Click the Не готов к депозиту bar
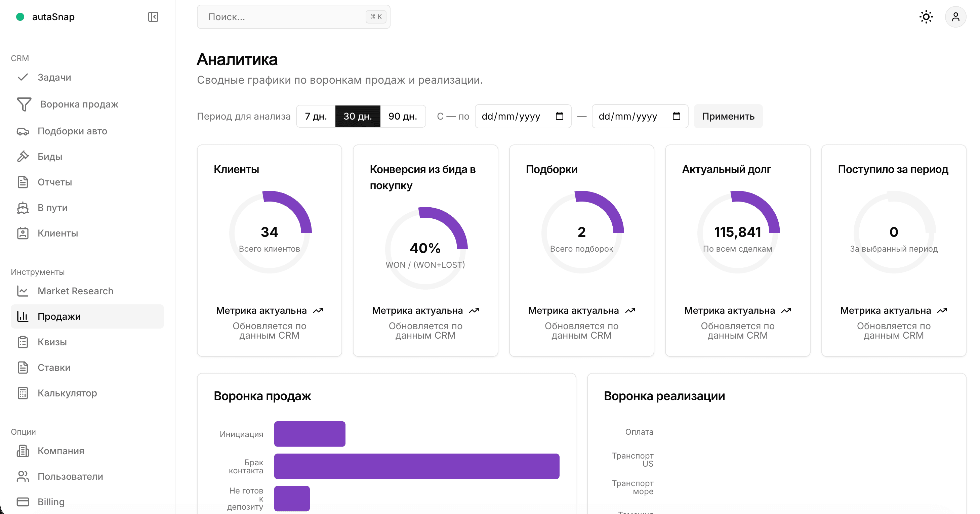The height and width of the screenshot is (514, 980). [292, 498]
